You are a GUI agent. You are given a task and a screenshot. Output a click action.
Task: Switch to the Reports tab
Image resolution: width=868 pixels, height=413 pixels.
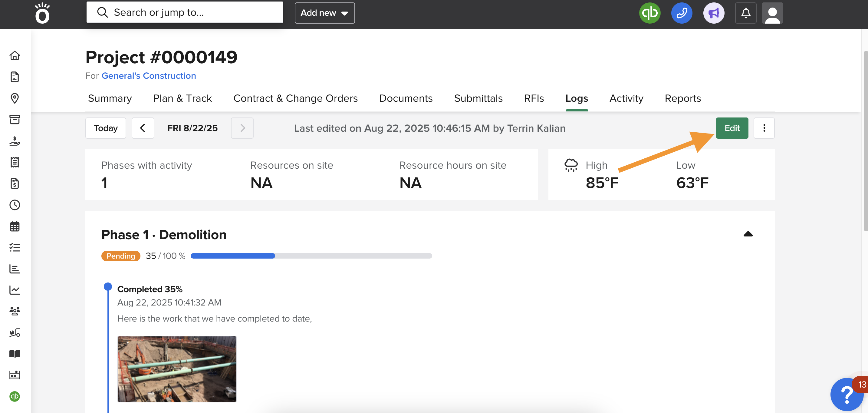[x=683, y=98]
